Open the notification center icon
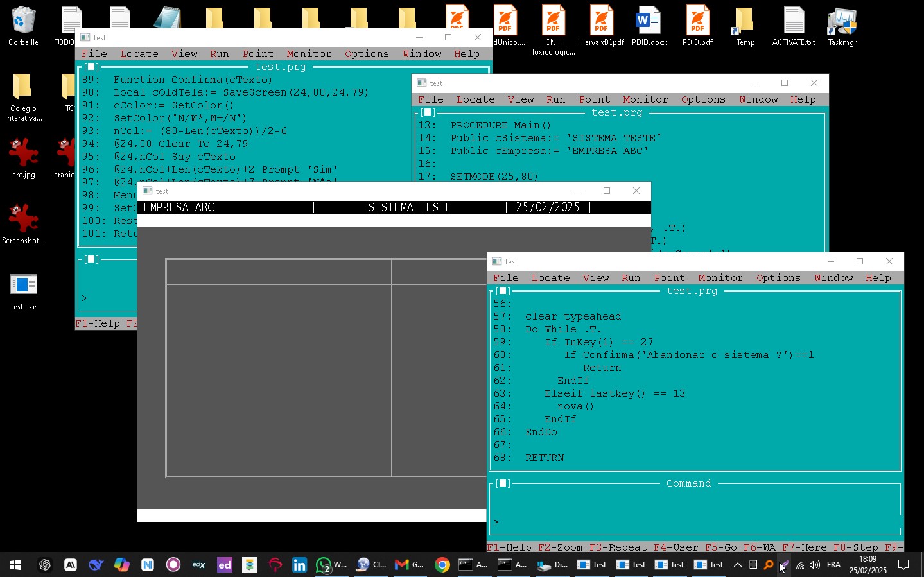Screen dimensions: 924x577 point(903,565)
